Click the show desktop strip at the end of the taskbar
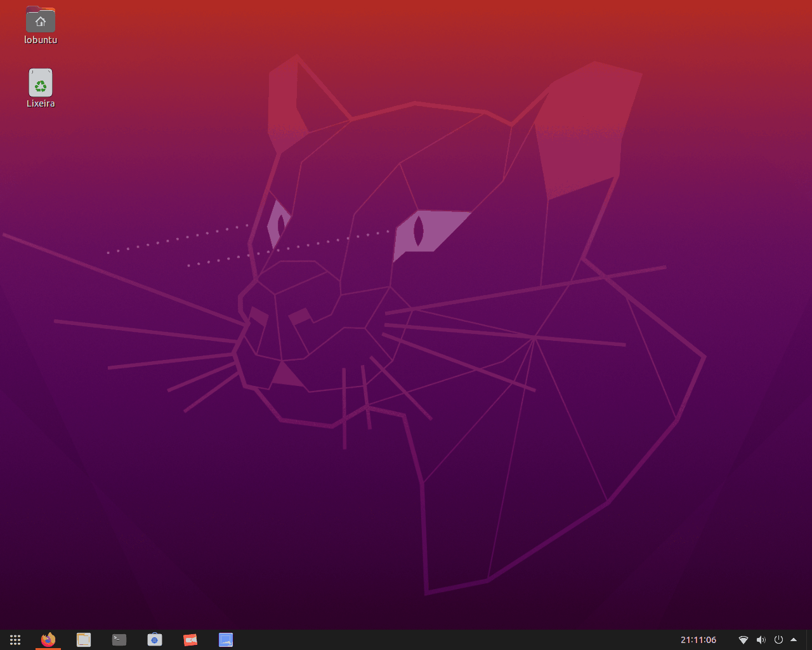 [x=809, y=640]
